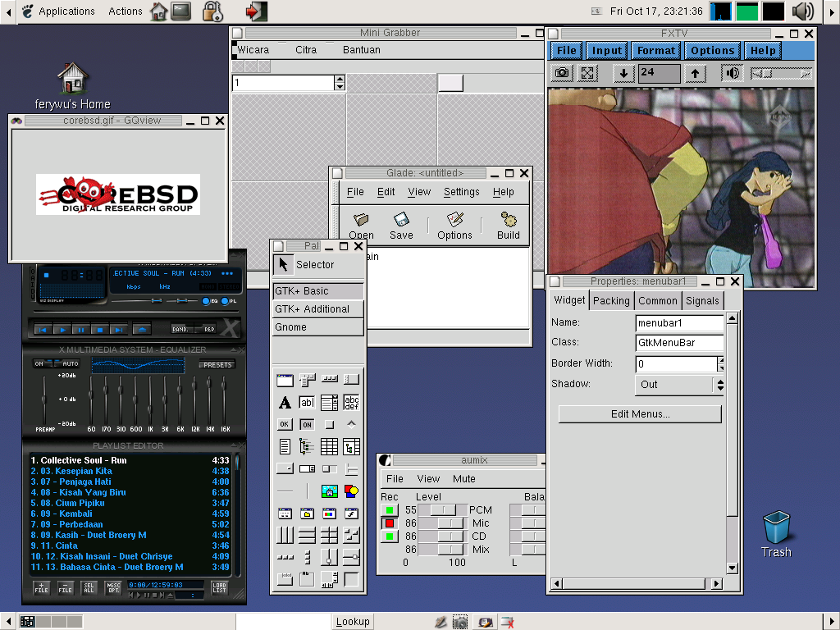Open the equalizer PRESETS menu

[217, 365]
